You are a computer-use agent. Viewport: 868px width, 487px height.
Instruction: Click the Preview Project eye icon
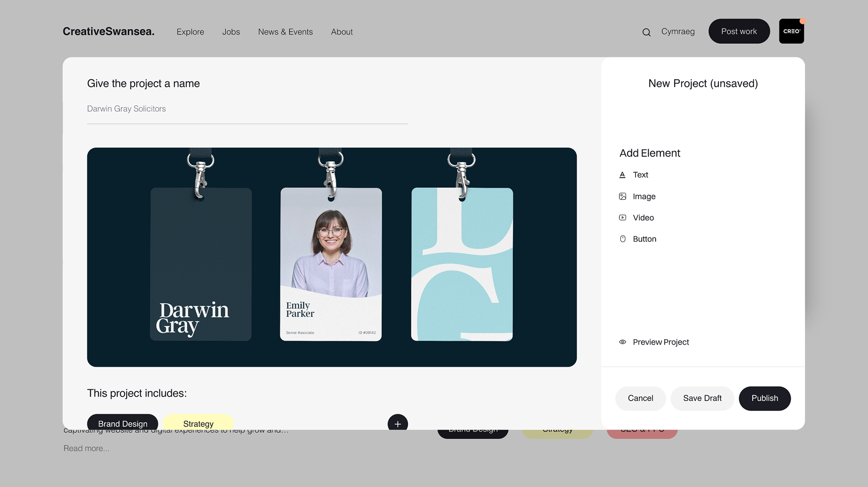tap(623, 342)
